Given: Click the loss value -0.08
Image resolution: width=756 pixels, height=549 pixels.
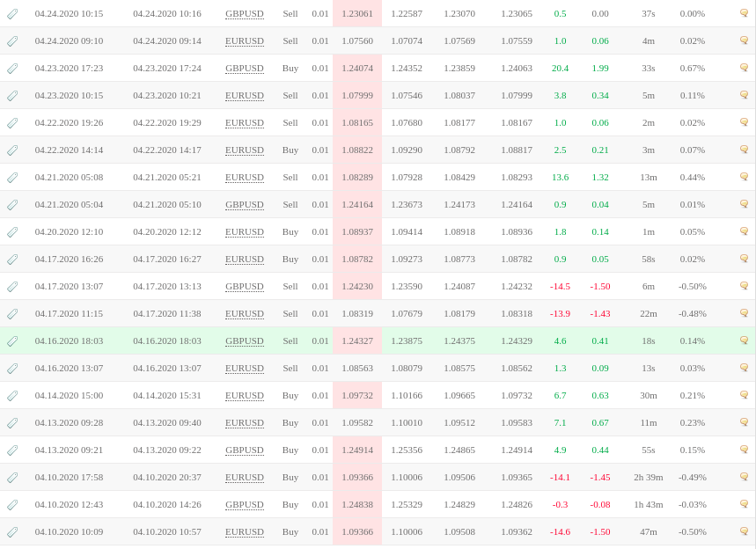Looking at the screenshot, I should tap(600, 504).
